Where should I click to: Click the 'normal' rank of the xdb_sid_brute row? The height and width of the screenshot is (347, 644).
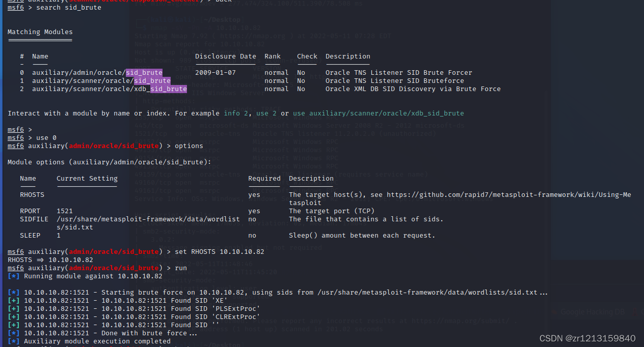coord(277,89)
